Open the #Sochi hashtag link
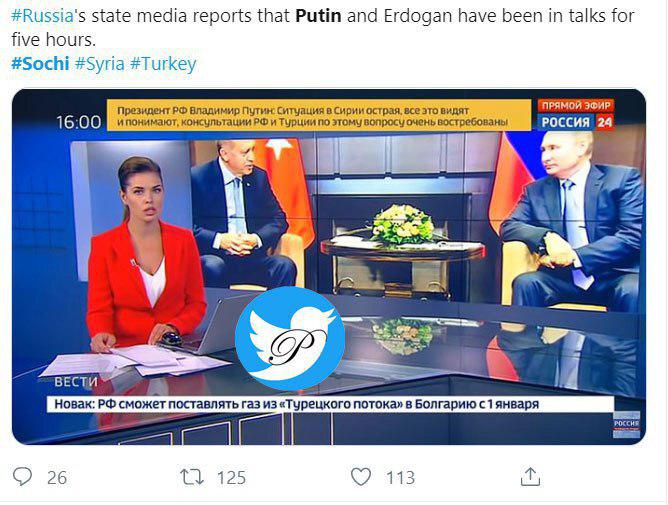 (40, 63)
